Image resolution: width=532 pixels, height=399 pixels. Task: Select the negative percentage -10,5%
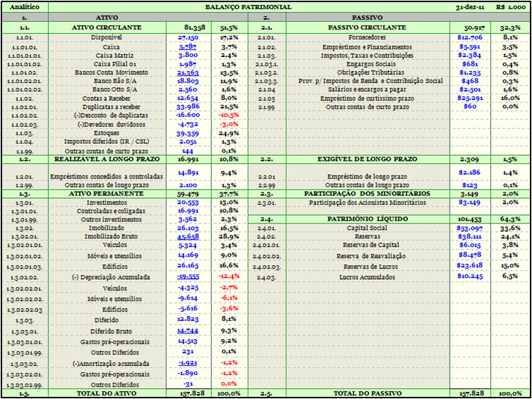[229, 116]
